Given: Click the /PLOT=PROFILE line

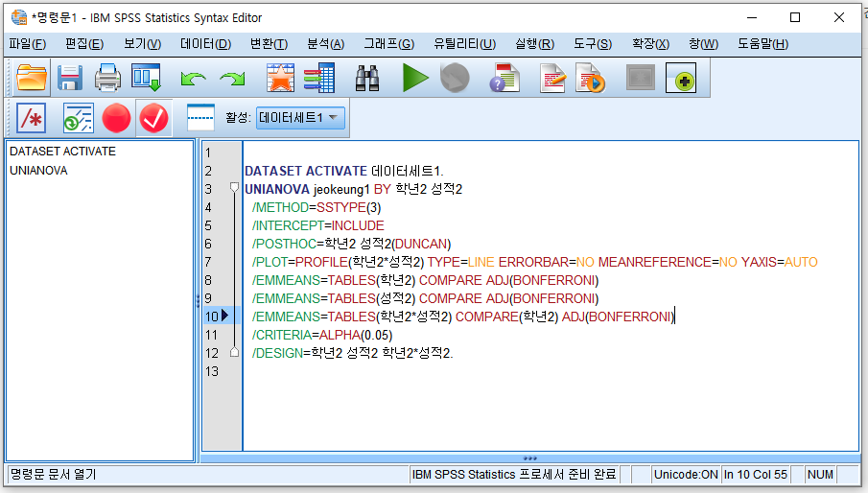Looking at the screenshot, I should point(534,262).
